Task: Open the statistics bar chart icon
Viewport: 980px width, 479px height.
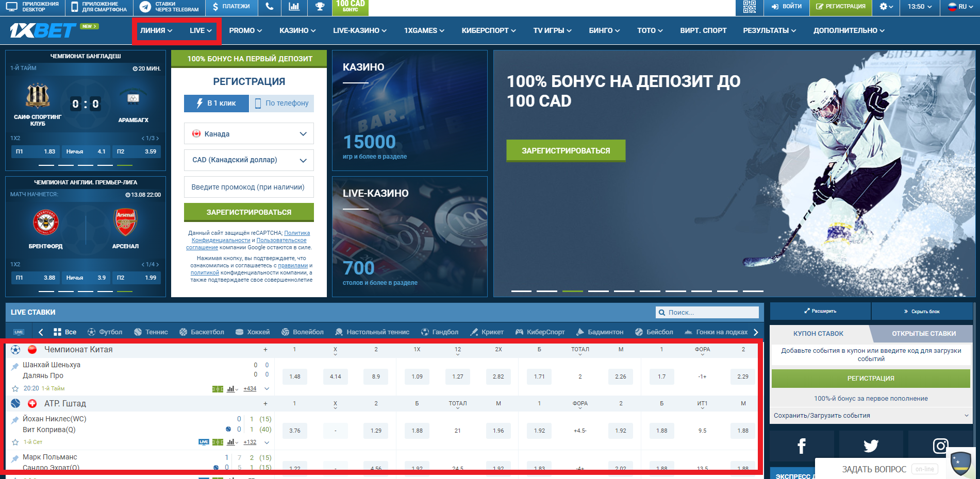Action: coord(294,7)
